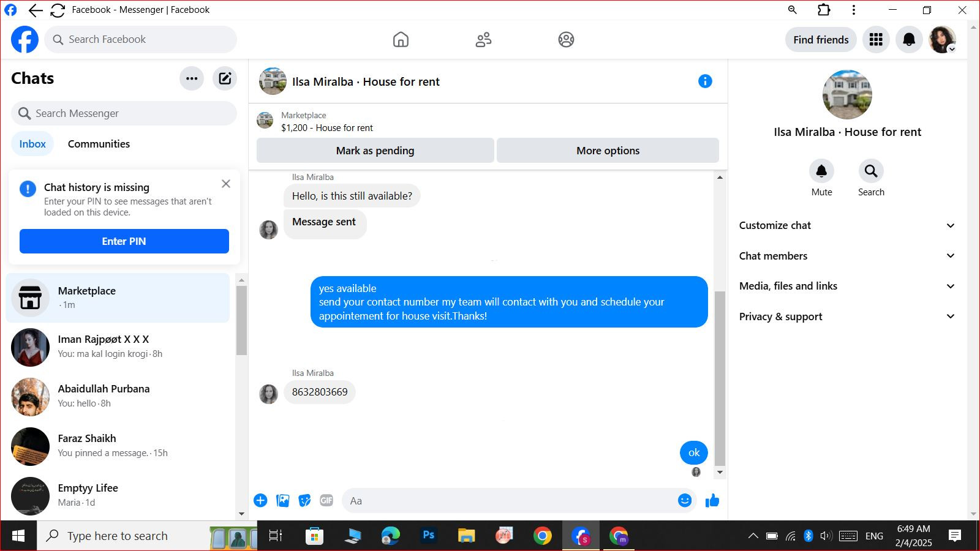Open more actions plus icon

pyautogui.click(x=260, y=501)
